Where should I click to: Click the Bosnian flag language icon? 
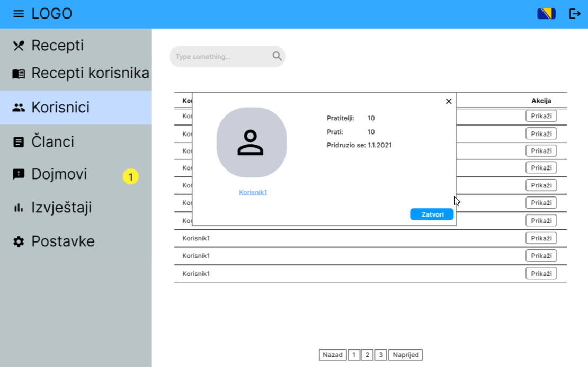(x=546, y=14)
